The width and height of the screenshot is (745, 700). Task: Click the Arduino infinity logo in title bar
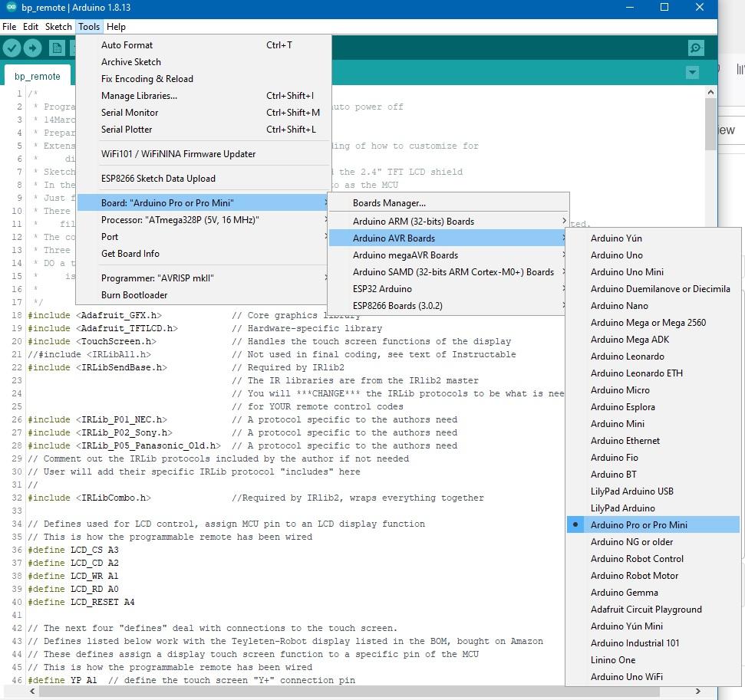(11, 8)
